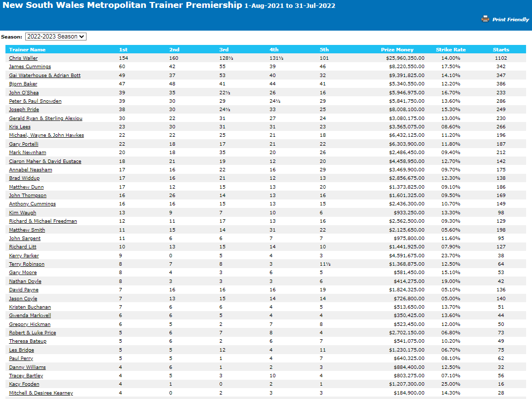Click the Strike Rate column header
Viewport: 532px width, 399px height.
coord(450,49)
